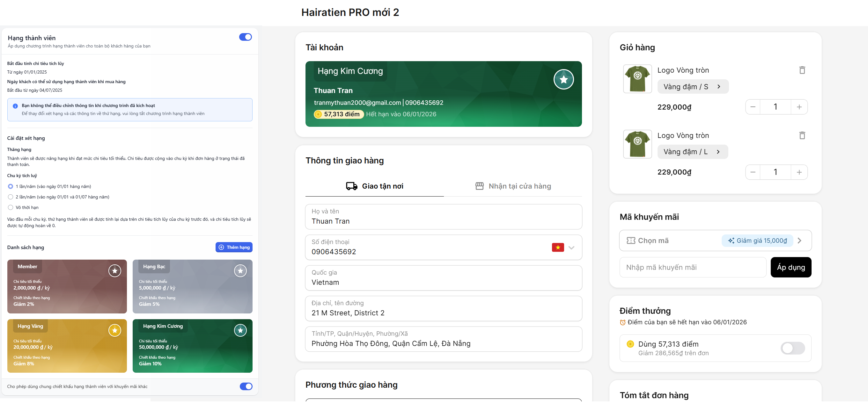Open the Vàng đậm / S variant selector
868x402 pixels.
[x=692, y=87]
